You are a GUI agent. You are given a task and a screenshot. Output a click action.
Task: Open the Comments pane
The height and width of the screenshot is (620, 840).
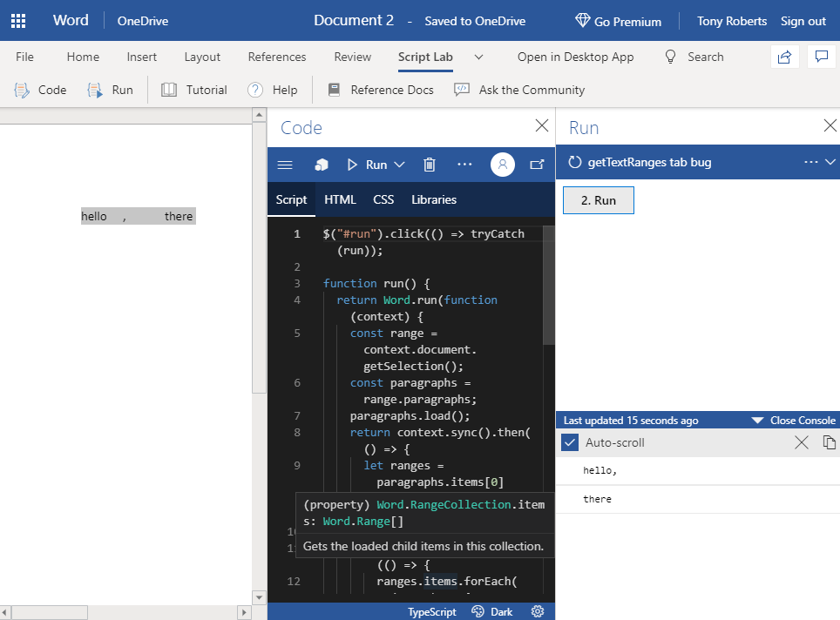(821, 56)
